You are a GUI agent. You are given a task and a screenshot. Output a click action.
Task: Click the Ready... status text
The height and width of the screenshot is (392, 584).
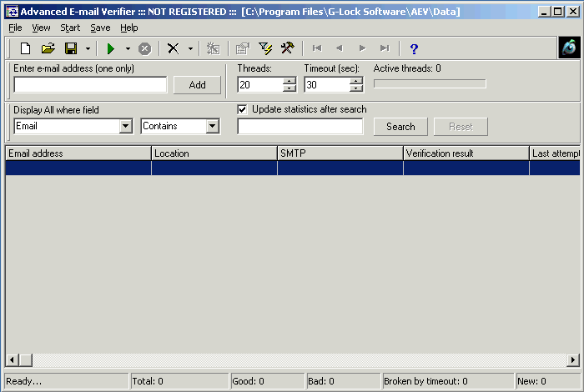pos(24,381)
